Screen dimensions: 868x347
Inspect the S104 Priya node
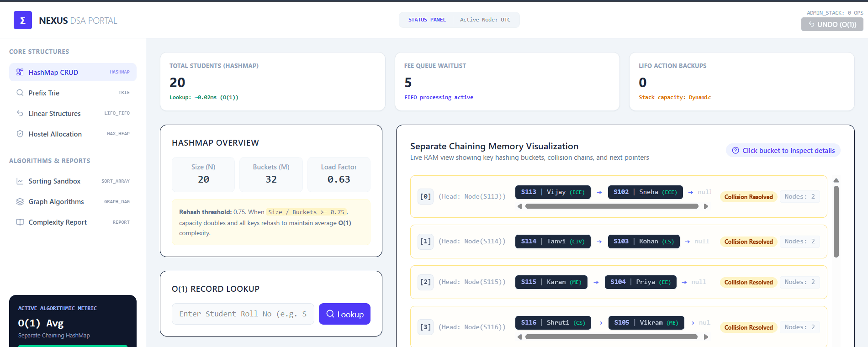pos(640,282)
